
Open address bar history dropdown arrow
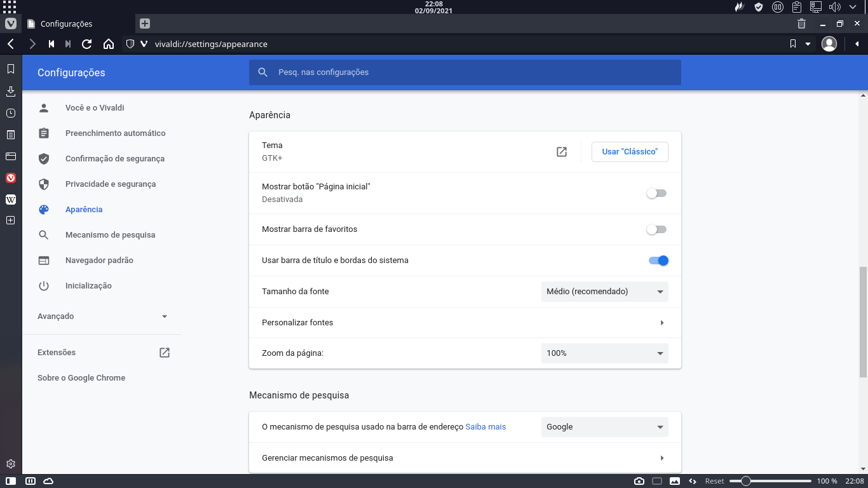(x=808, y=44)
